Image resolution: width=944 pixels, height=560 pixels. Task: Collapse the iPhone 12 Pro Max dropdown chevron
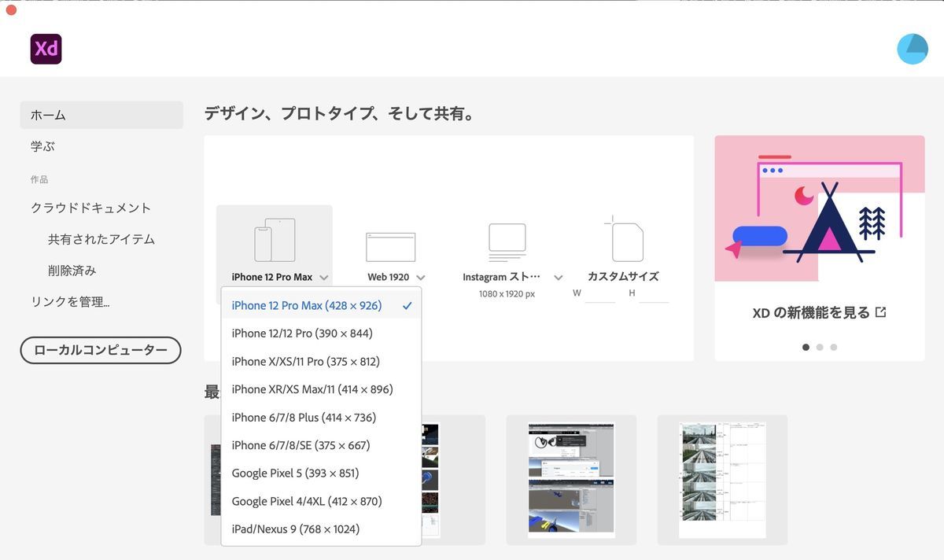[324, 278]
